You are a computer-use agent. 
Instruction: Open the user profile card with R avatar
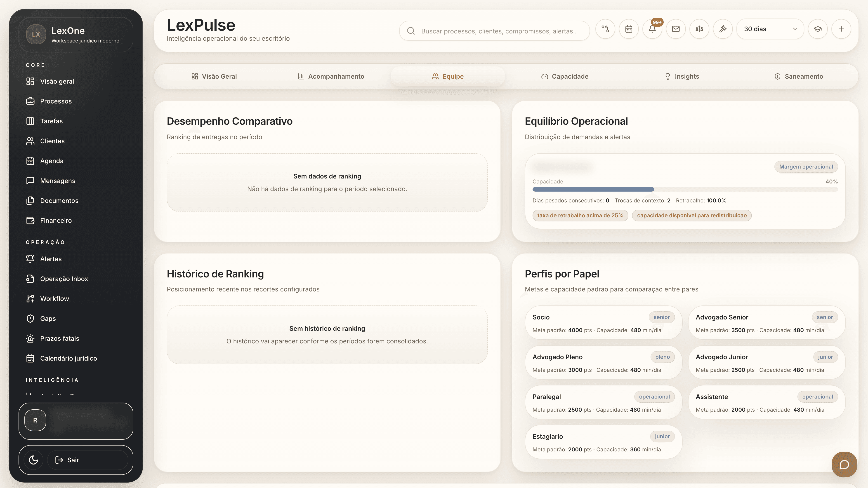tap(76, 421)
